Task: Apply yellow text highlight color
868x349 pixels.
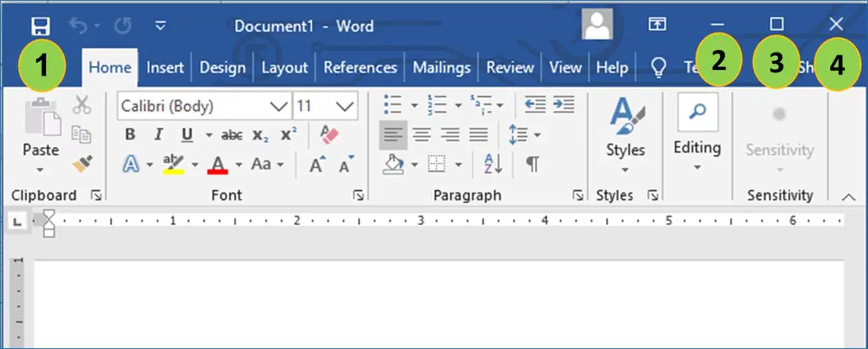Action: pyautogui.click(x=173, y=164)
